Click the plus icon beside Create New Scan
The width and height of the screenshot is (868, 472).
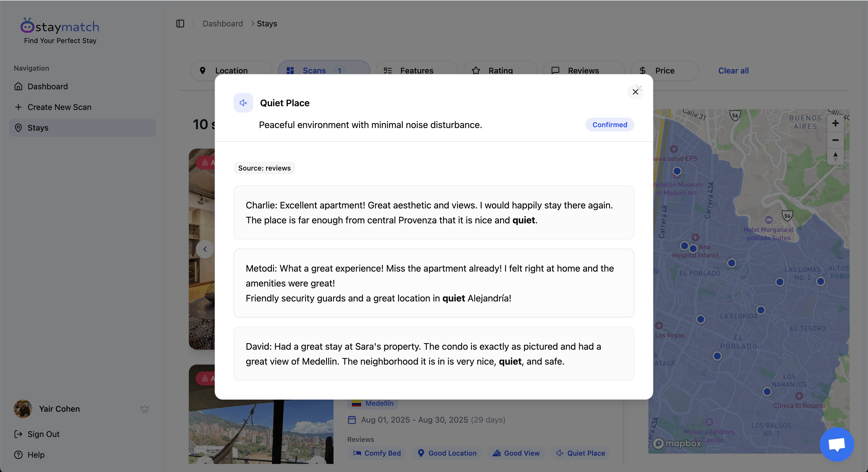pyautogui.click(x=18, y=107)
